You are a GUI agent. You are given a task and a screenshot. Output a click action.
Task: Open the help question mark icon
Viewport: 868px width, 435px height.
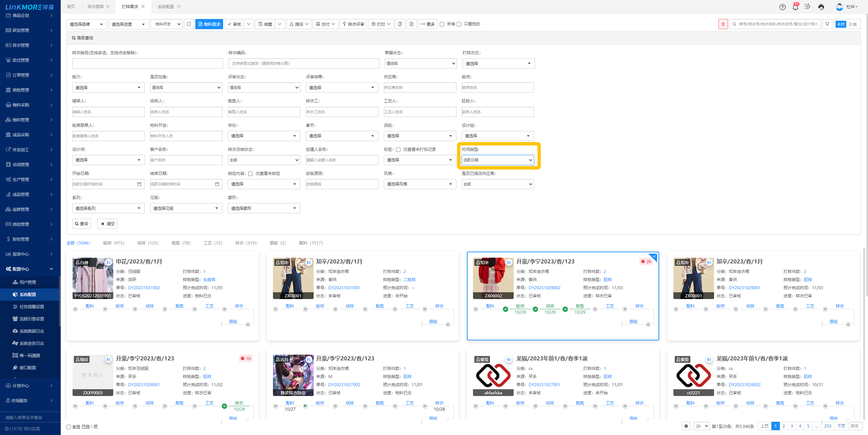[x=783, y=7]
